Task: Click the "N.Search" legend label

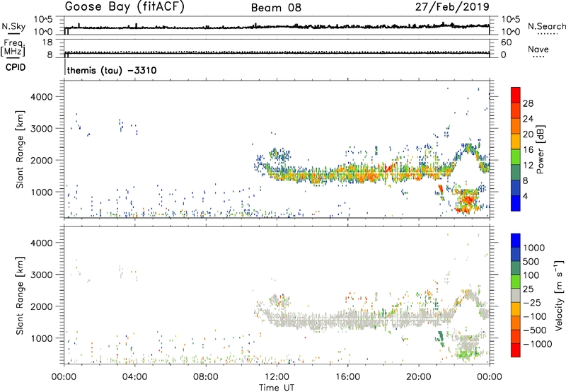Action: tap(547, 26)
